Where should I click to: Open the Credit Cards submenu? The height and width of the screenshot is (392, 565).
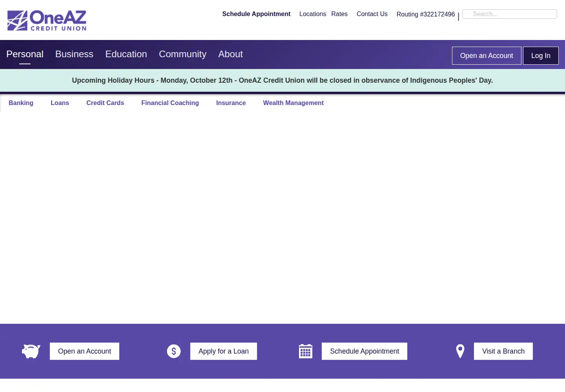coord(105,103)
